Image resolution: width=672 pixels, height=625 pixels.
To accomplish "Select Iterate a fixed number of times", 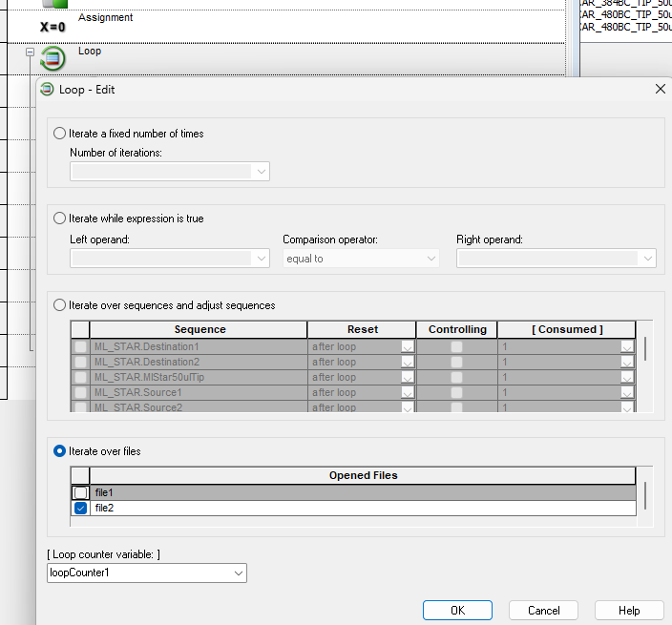I will [x=60, y=134].
